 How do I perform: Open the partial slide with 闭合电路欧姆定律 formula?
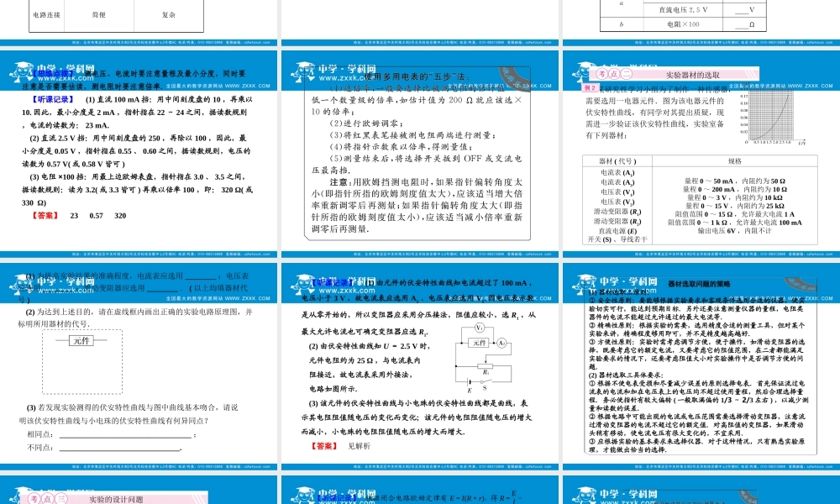pos(420,490)
